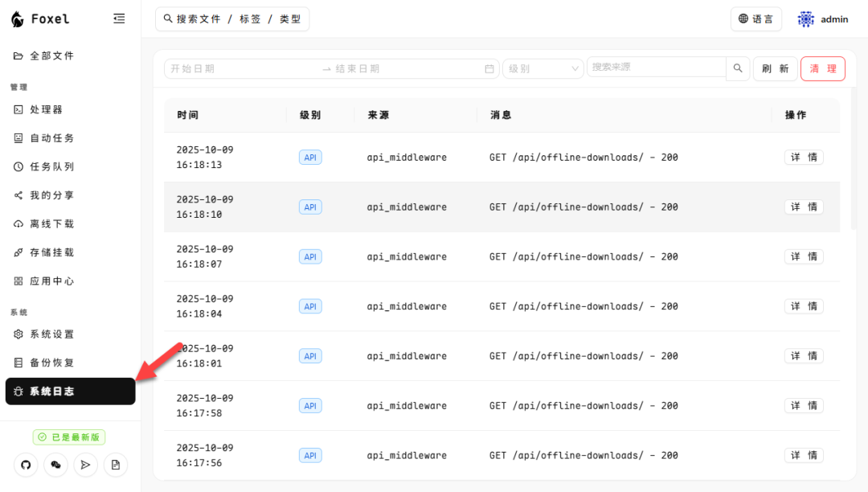Click the magnifier icon next to 搜索来源
The height and width of the screenshot is (492, 868).
point(737,68)
